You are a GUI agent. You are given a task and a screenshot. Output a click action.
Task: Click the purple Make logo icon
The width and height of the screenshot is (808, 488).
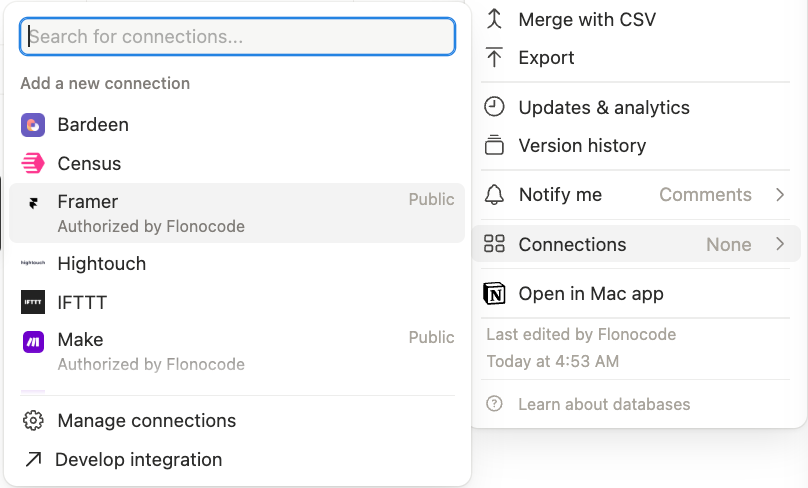click(33, 342)
